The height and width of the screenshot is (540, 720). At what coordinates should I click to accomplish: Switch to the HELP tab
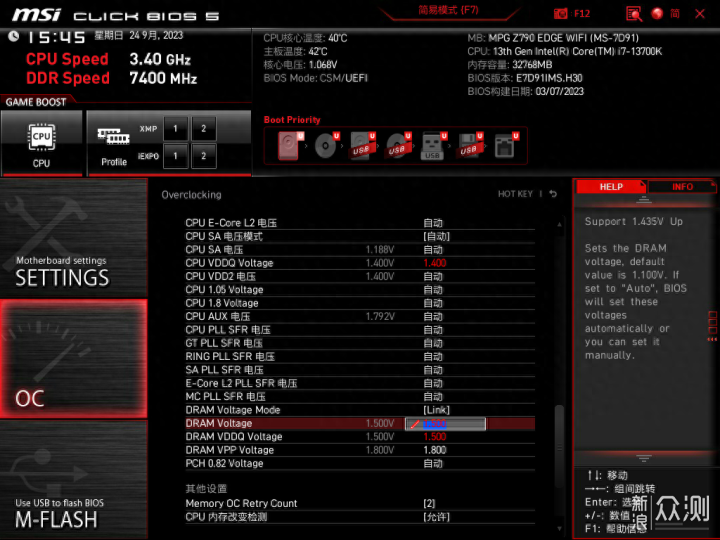[611, 187]
